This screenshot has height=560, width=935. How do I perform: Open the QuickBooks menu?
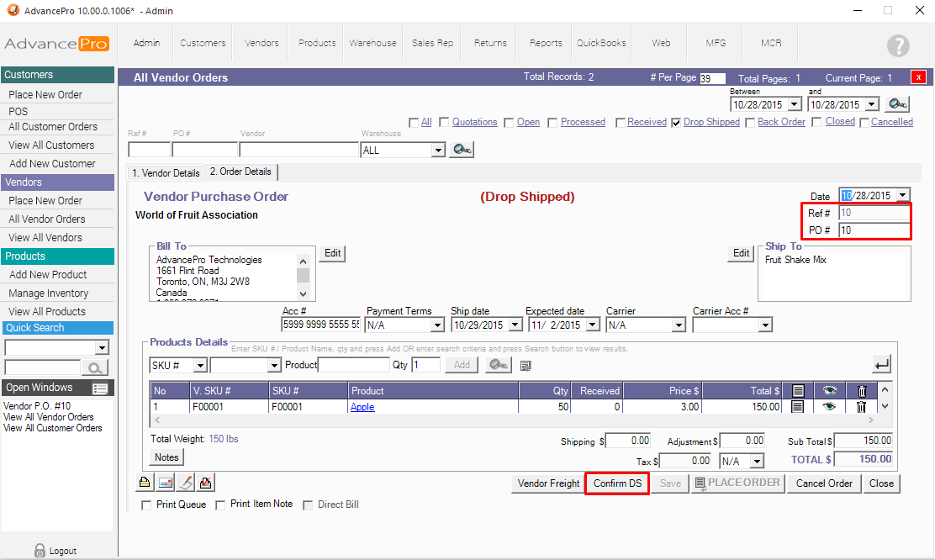(601, 43)
